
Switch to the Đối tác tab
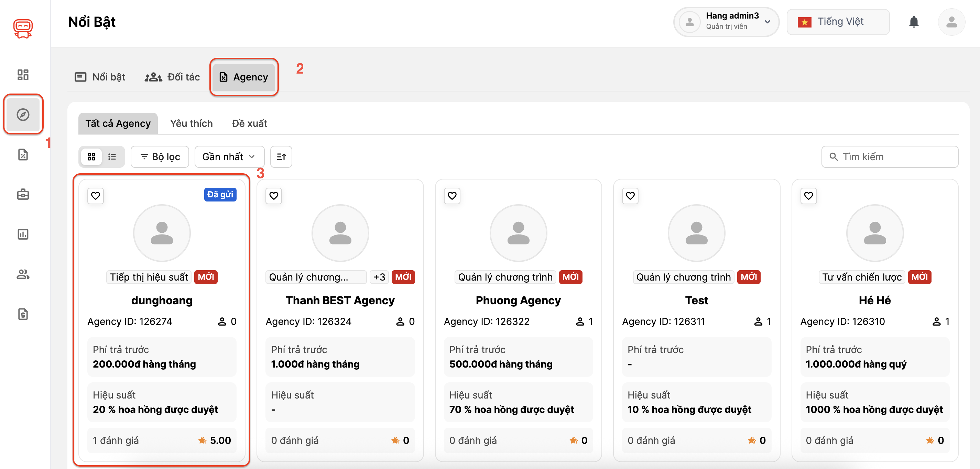[172, 77]
